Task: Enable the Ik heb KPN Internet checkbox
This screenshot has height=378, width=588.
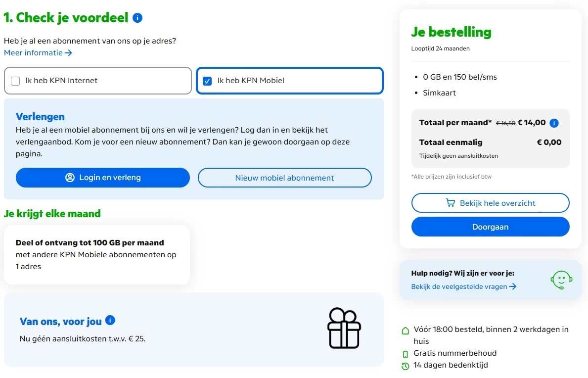Action: (x=15, y=81)
